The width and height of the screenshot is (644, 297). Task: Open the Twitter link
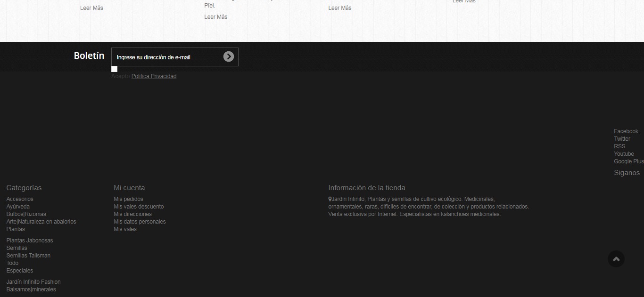pos(622,139)
